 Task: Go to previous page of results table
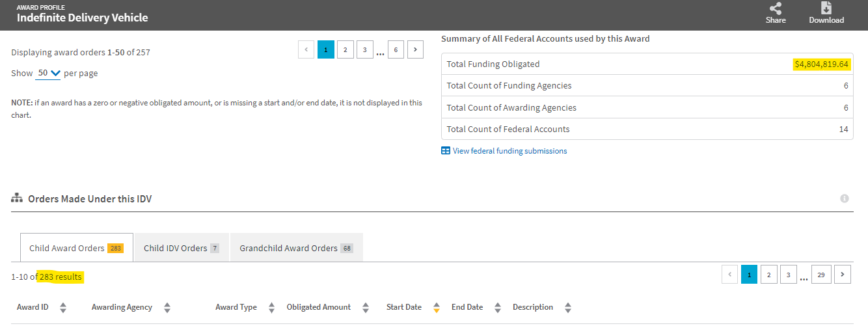coord(730,275)
